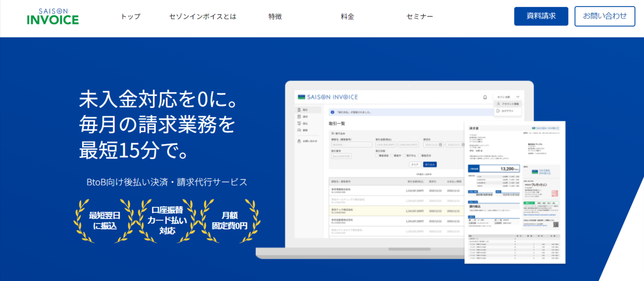The height and width of the screenshot is (281, 644).
Task: Click the 顧客名 input field in the mockup
Action: click(351, 145)
